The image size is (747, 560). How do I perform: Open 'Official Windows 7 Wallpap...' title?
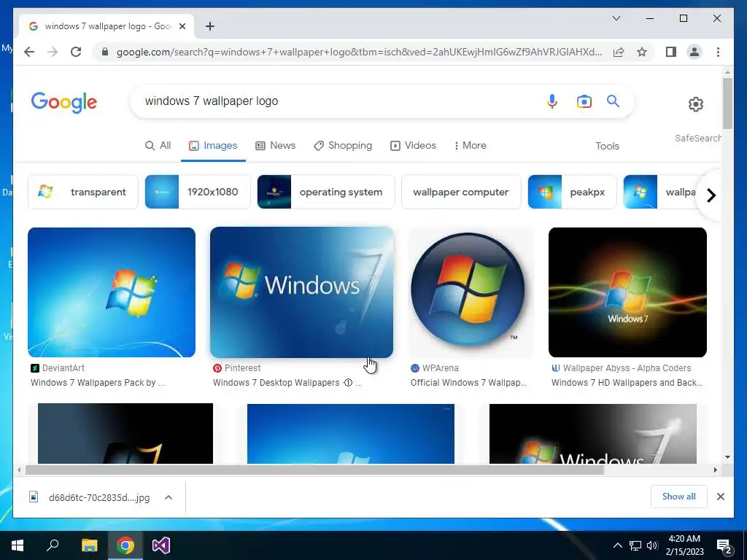(x=468, y=383)
